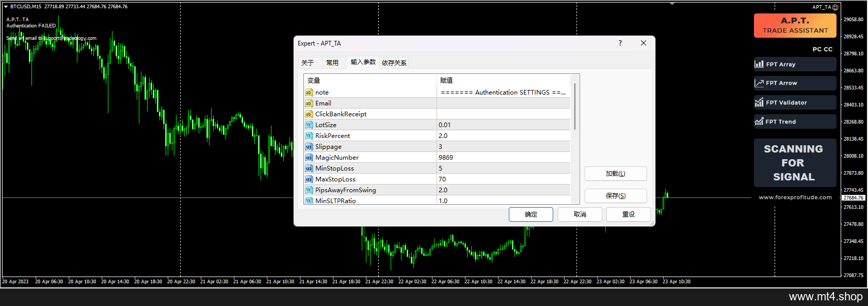Click the FPT Arrow button
The width and height of the screenshot is (868, 306).
pyautogui.click(x=795, y=83)
